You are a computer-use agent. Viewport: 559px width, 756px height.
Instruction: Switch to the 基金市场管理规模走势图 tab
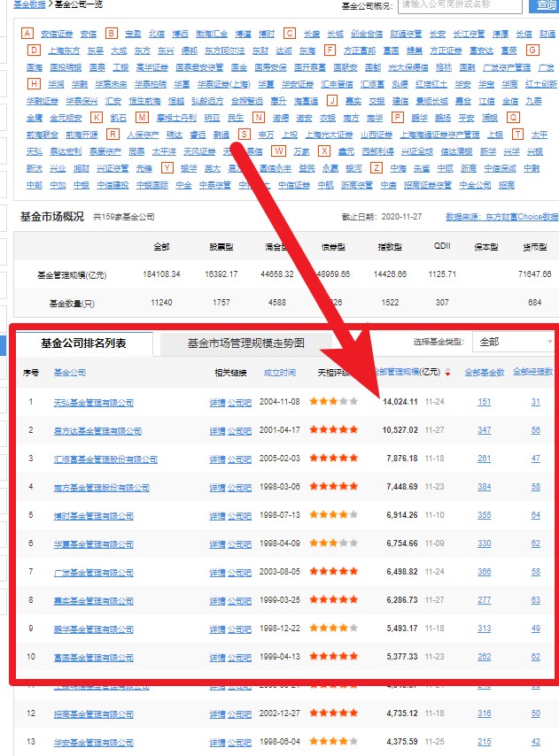coord(246,343)
